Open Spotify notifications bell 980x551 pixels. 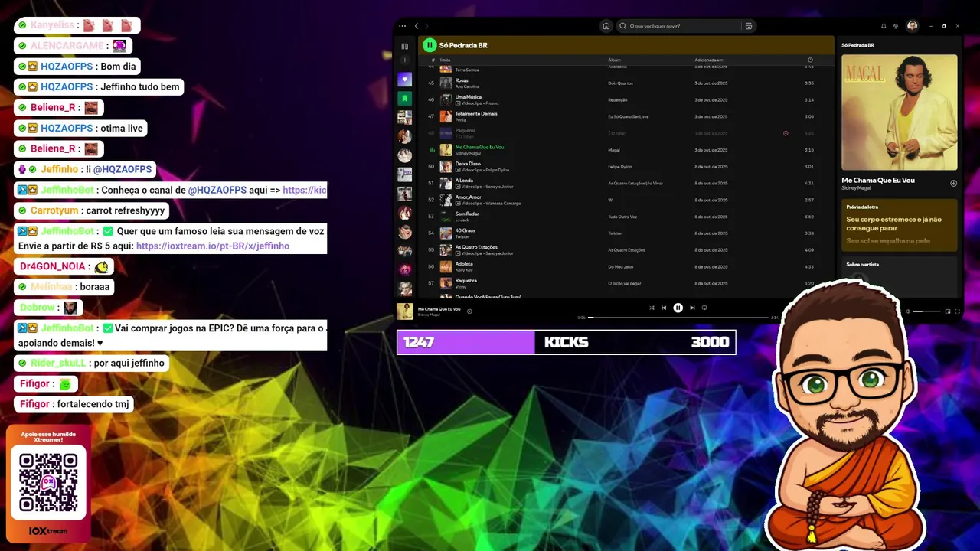tap(884, 26)
